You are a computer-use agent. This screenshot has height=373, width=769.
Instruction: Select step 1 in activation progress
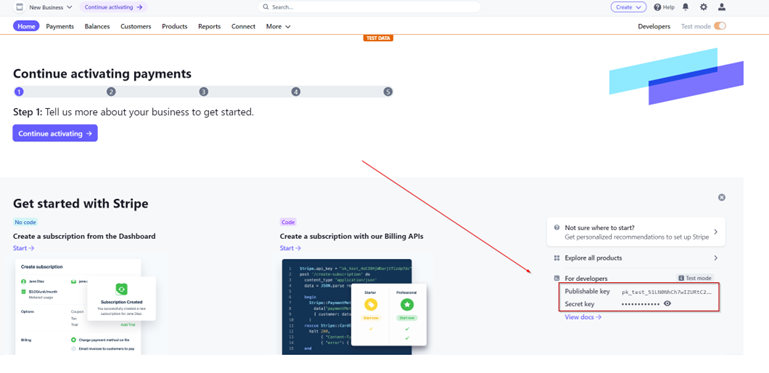(x=19, y=92)
